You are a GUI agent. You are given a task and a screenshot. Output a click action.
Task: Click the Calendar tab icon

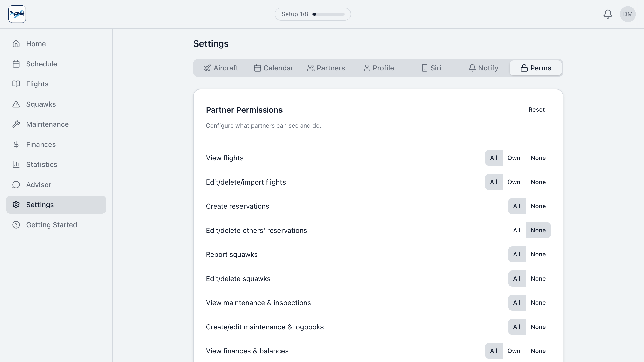tap(257, 68)
